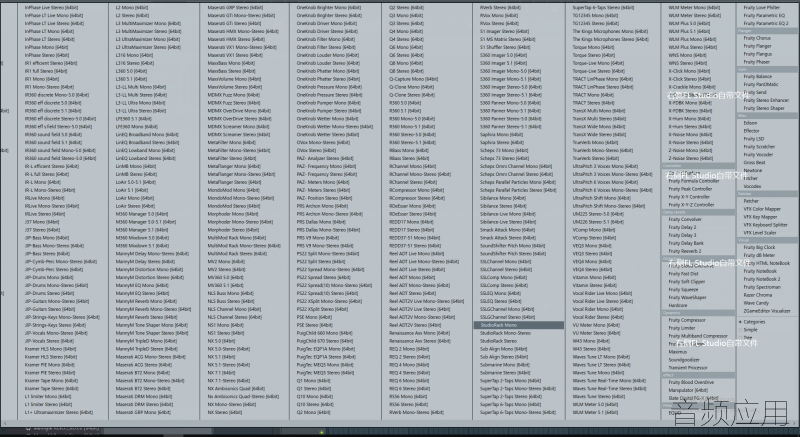
Task: Open InPhase Mono [64bit] entry
Action: click(47, 47)
